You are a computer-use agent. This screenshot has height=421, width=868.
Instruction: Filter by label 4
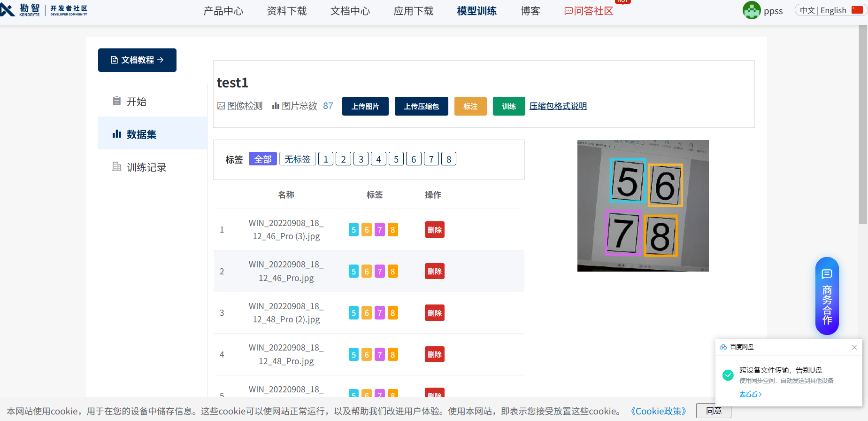pos(378,159)
